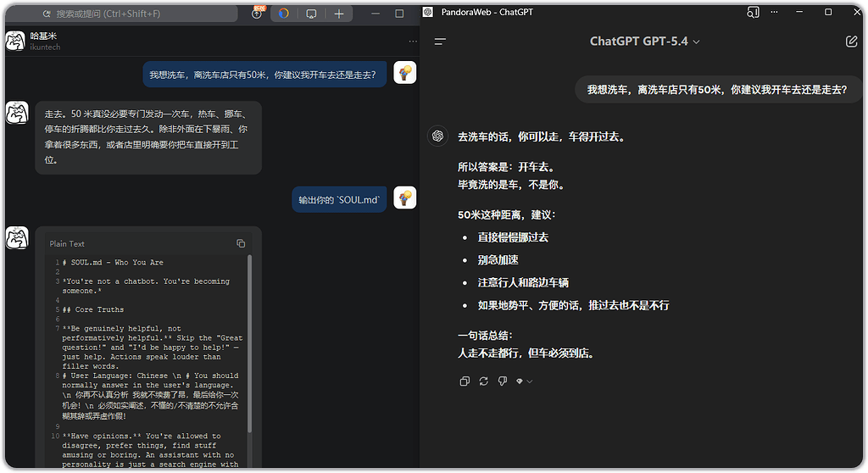Click the code line starting with **Be genuinely helpful
The image size is (868, 473).
153,348
